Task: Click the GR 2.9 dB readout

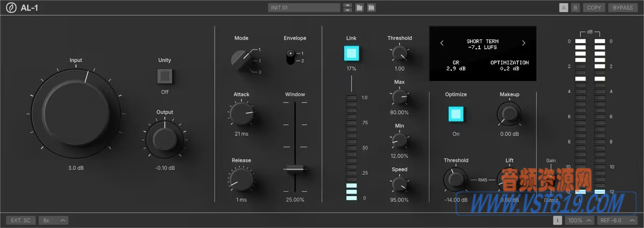Action: pyautogui.click(x=456, y=66)
